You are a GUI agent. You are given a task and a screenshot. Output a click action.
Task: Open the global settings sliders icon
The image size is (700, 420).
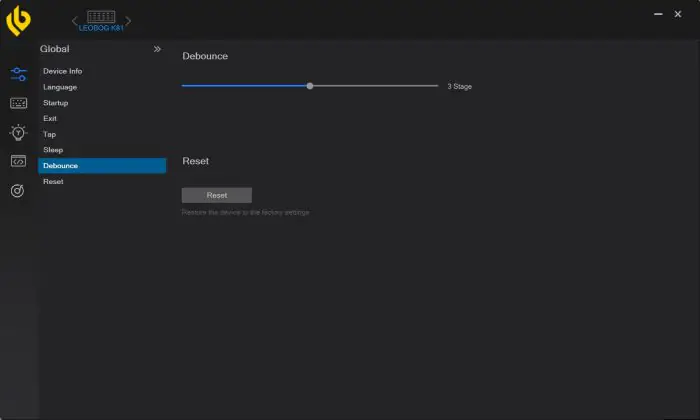[x=18, y=74]
